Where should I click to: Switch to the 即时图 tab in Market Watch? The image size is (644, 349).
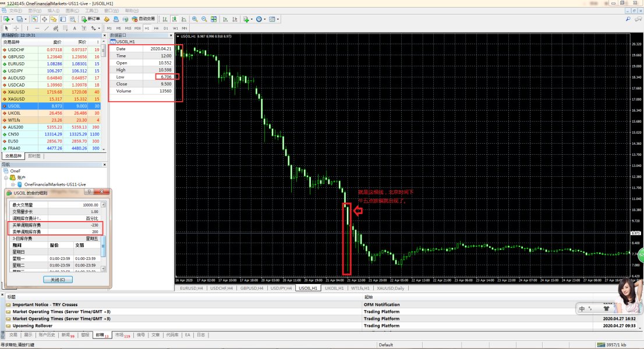(34, 156)
